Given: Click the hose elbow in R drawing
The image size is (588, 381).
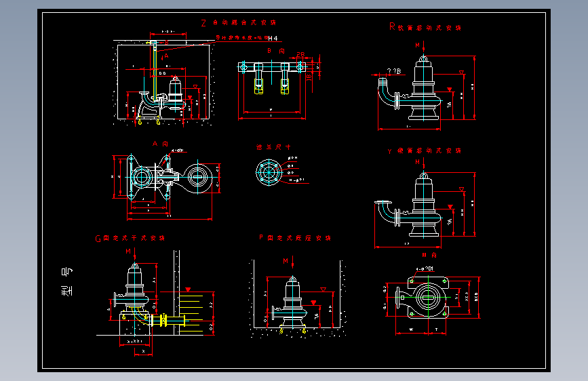Looking at the screenshot, I should click(x=387, y=92).
